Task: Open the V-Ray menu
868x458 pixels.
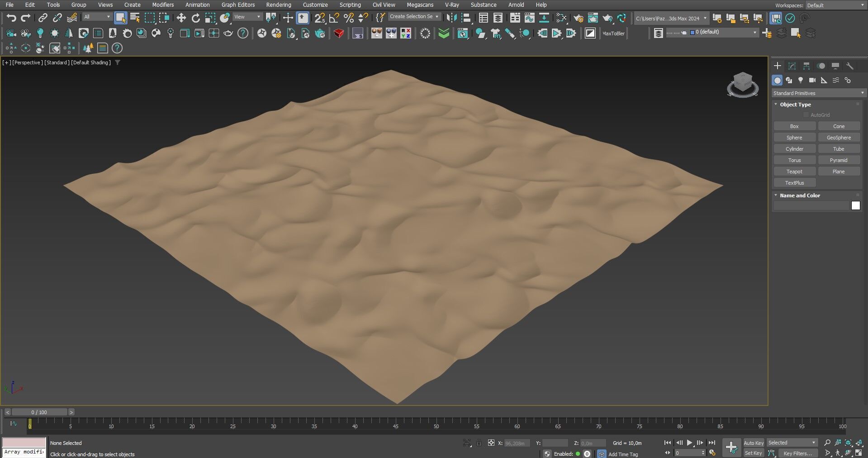Action: coord(452,5)
